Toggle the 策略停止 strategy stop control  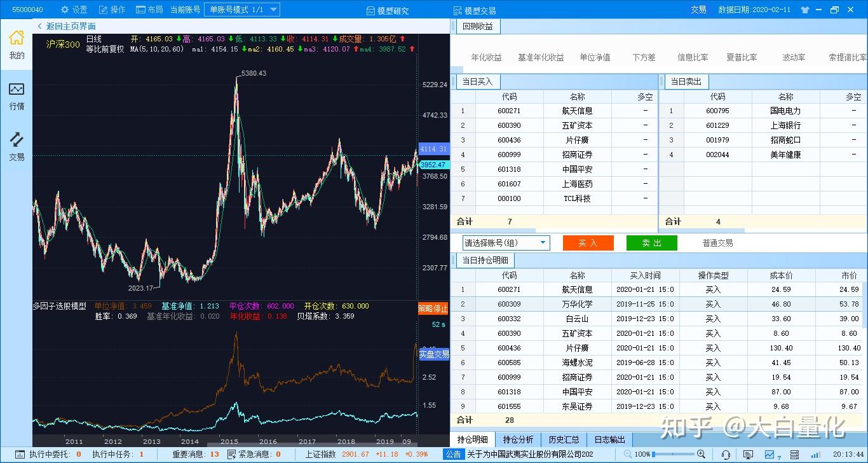[431, 310]
